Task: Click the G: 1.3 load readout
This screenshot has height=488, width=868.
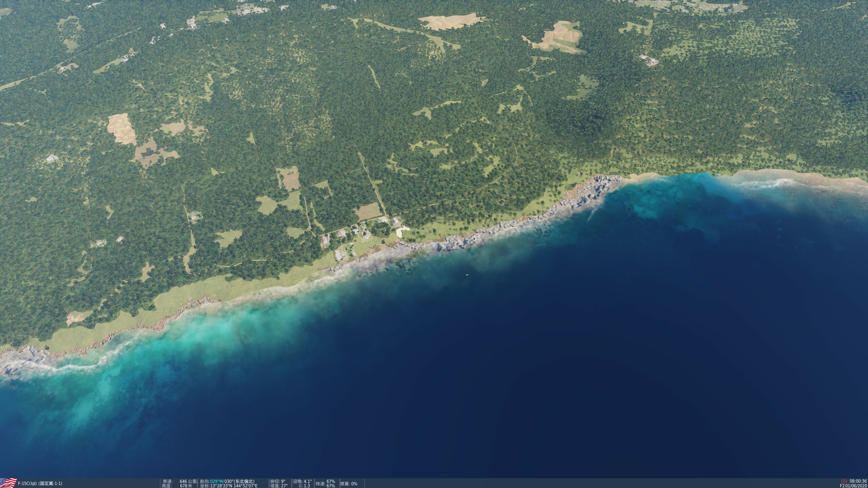Action: [304, 486]
